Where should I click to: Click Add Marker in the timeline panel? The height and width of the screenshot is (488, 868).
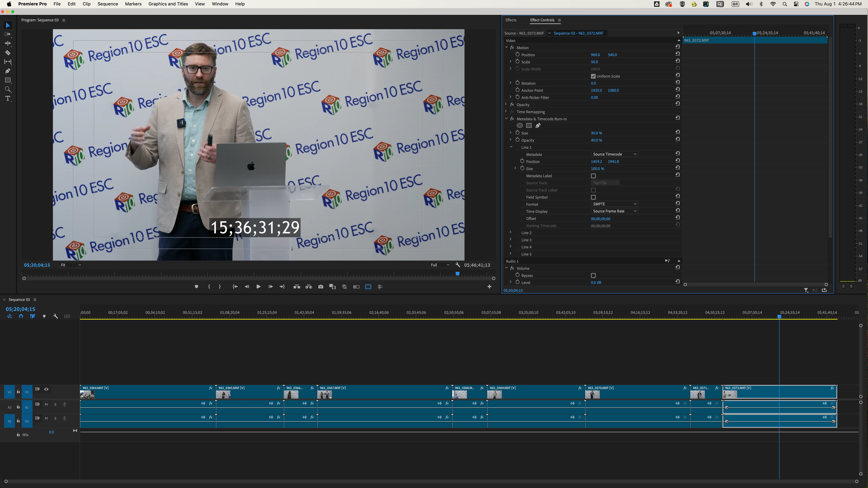pos(44,316)
